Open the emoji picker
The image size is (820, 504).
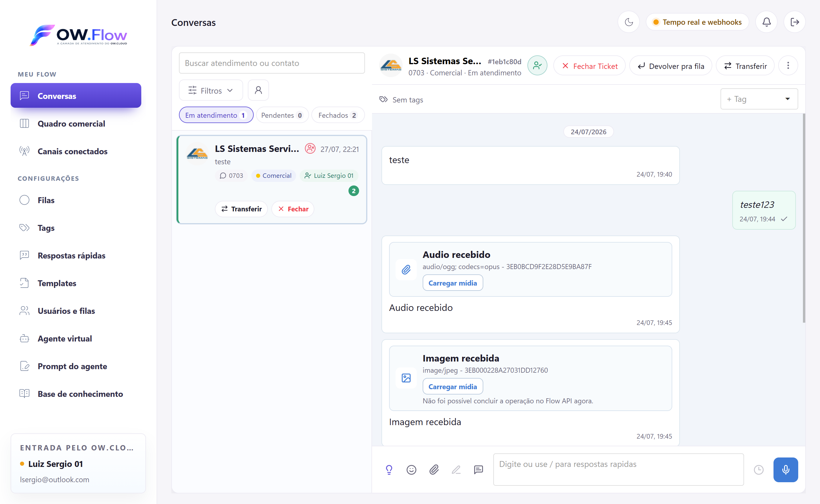tap(411, 470)
